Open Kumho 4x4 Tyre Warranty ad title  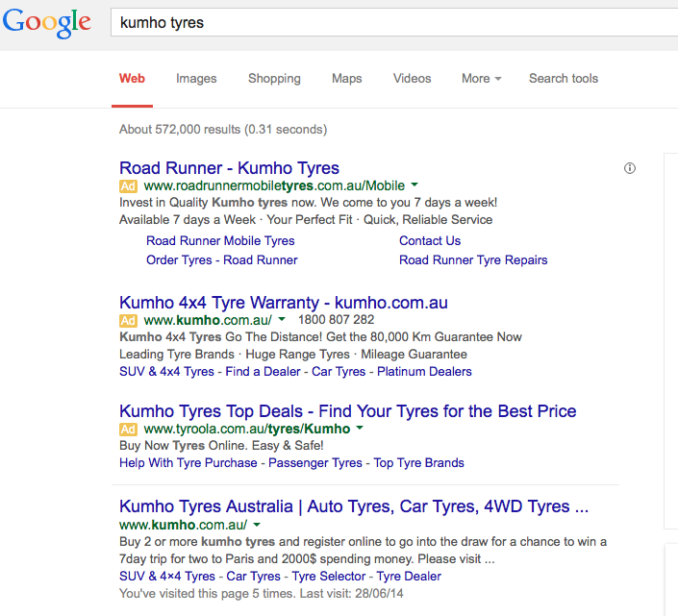click(x=283, y=303)
